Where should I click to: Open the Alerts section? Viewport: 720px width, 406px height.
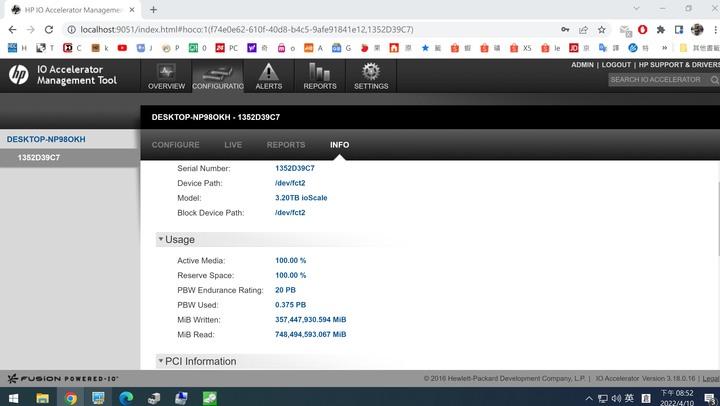pos(269,76)
